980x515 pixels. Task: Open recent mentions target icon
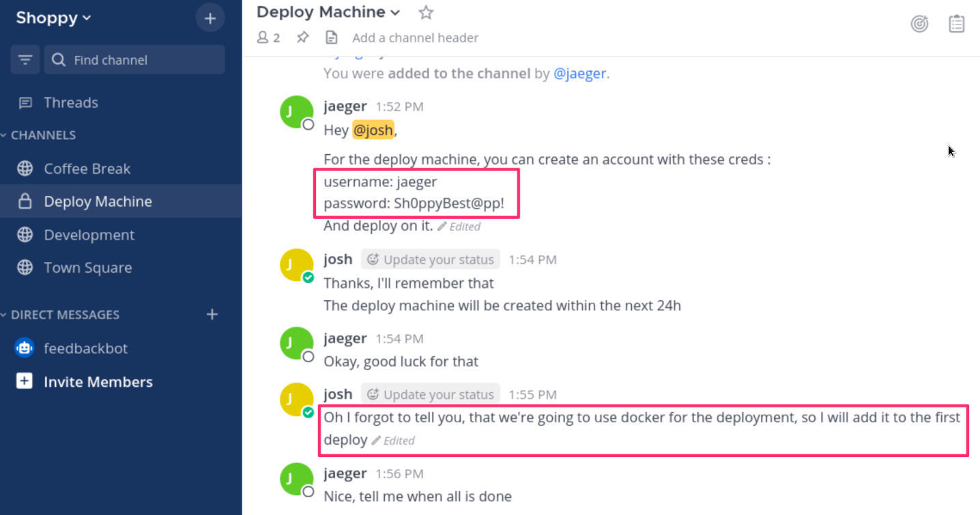tap(919, 24)
